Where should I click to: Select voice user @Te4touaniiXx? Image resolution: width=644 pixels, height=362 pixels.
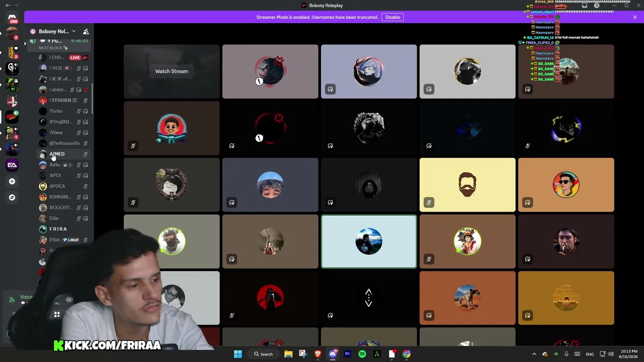[64, 143]
